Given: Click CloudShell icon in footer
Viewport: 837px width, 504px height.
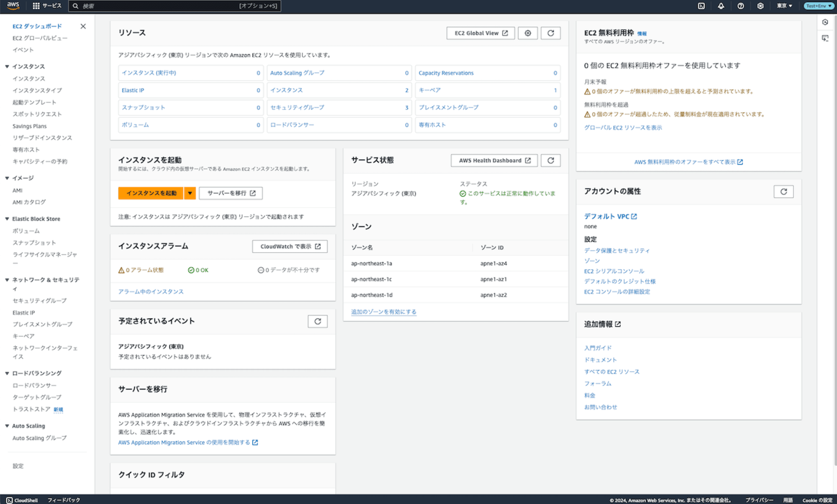Looking at the screenshot, I should [9, 500].
